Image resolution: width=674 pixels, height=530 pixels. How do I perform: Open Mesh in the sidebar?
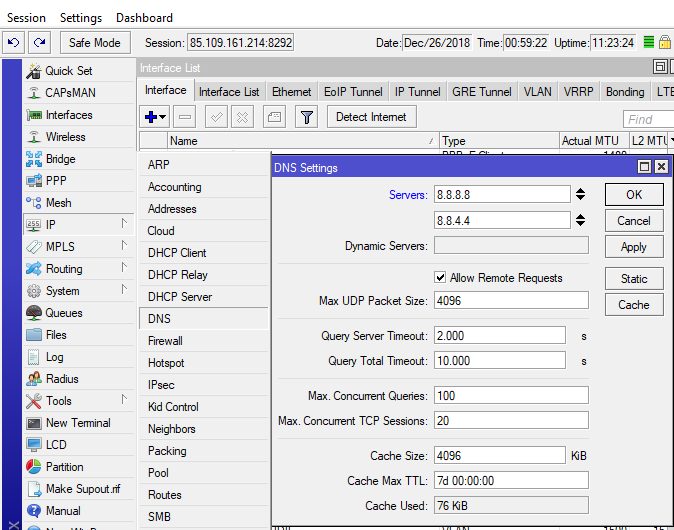click(x=80, y=203)
